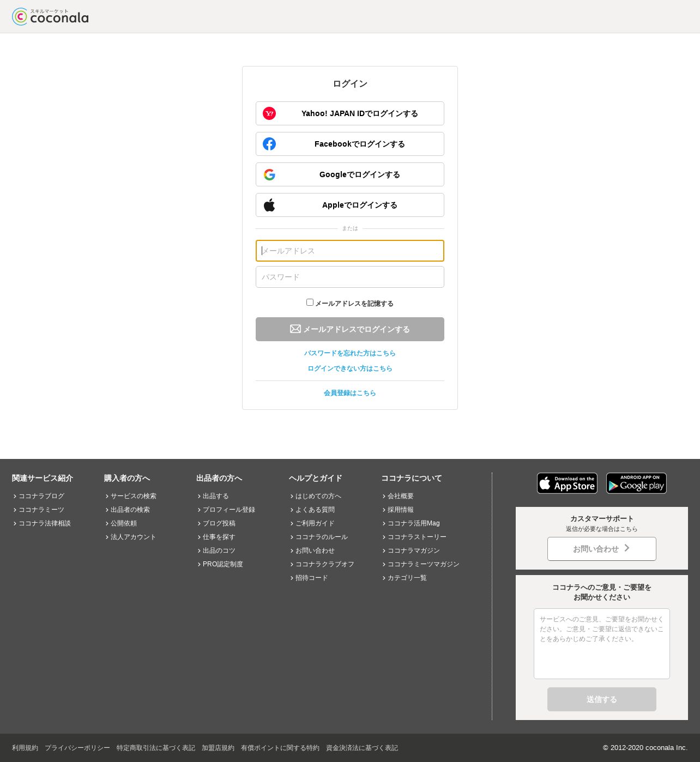
Task: Open 仕事を探す footer link
Action: 219,537
